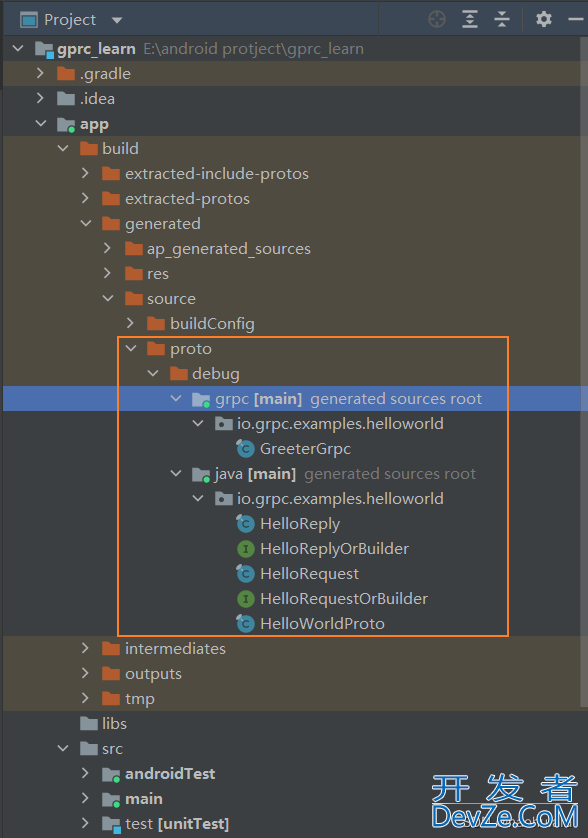
Task: Expand the androidTest source folder
Action: coord(85,773)
